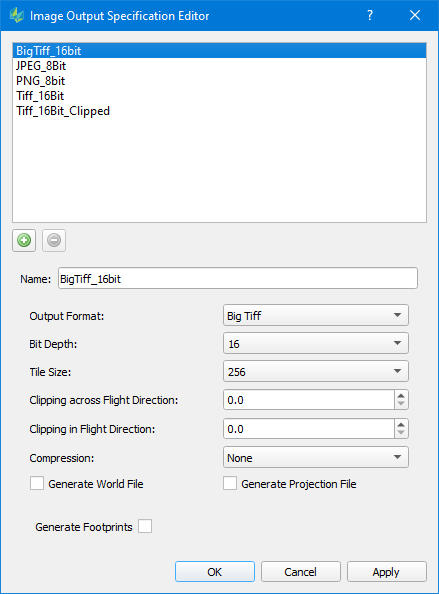Open the Bit Depth dropdown
The width and height of the screenshot is (439, 594).
tap(316, 343)
